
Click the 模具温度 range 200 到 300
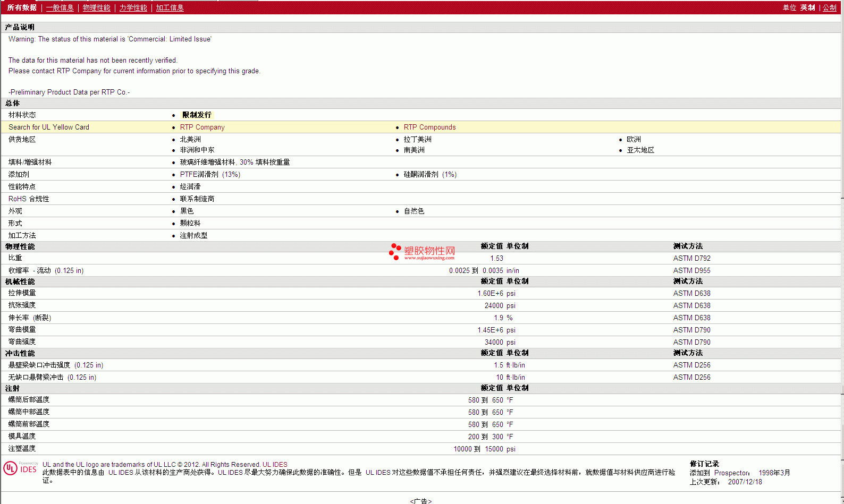click(485, 437)
